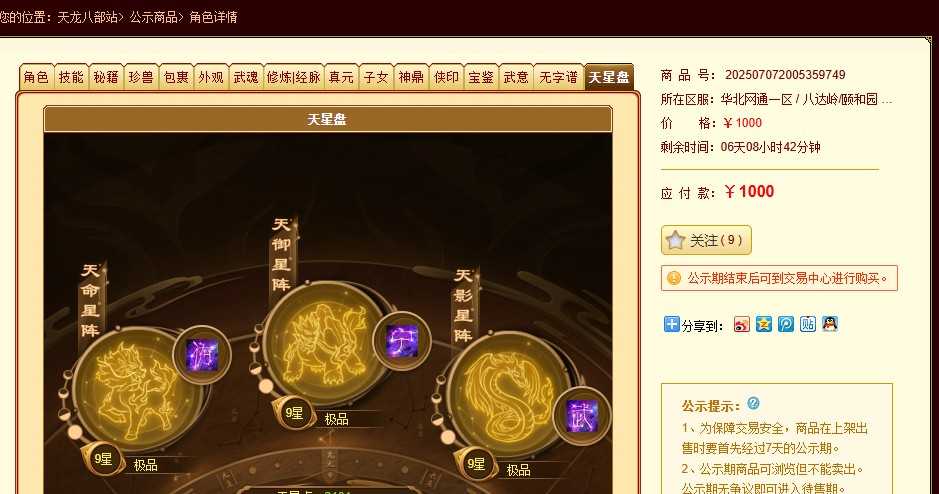
Task: Open the 珍兽 tab
Action: pyautogui.click(x=141, y=77)
